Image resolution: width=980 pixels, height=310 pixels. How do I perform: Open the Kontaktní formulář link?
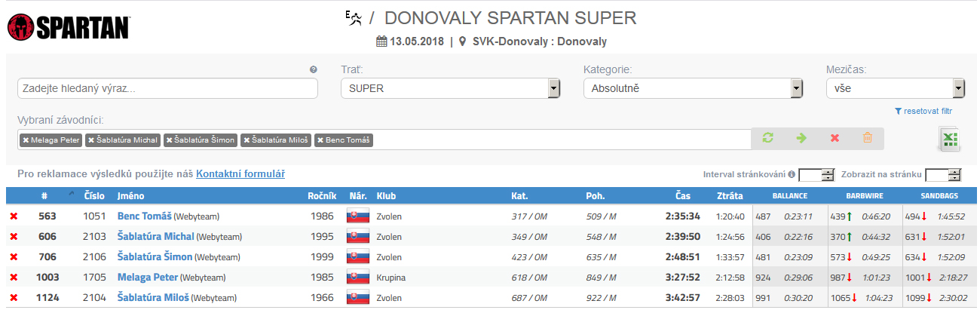click(240, 174)
